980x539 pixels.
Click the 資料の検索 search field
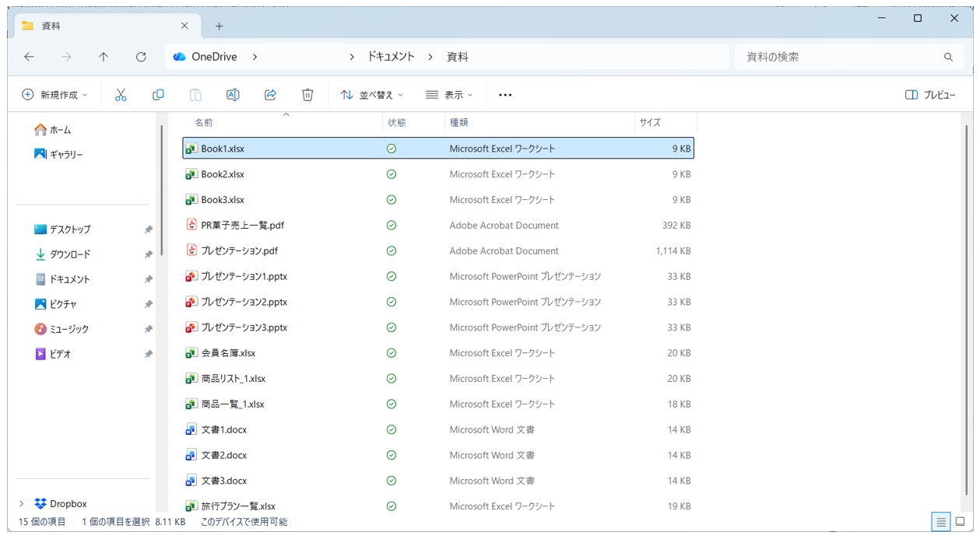[837, 57]
